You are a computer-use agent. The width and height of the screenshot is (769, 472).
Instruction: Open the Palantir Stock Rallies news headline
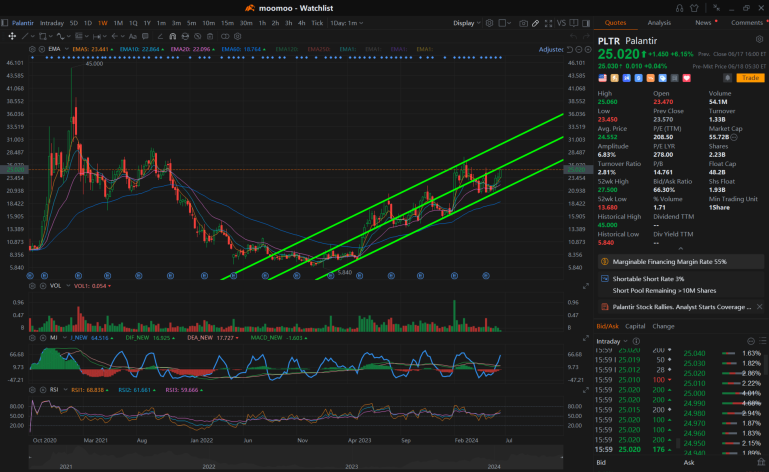(681, 307)
